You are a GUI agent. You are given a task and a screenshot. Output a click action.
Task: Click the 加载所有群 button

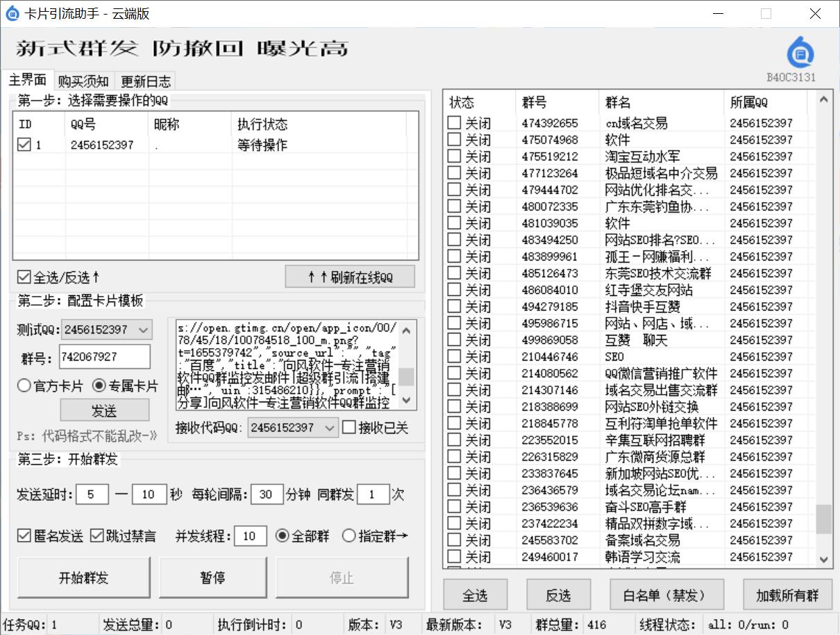(x=787, y=595)
